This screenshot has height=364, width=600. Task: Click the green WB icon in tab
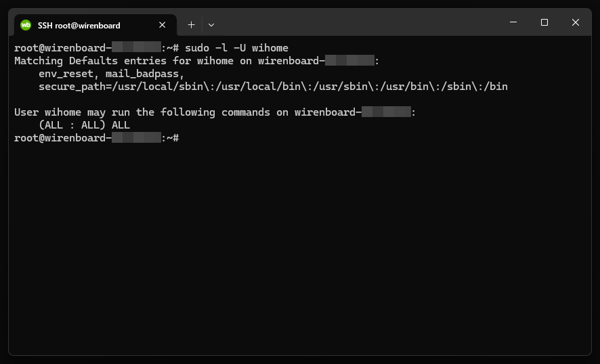click(26, 25)
